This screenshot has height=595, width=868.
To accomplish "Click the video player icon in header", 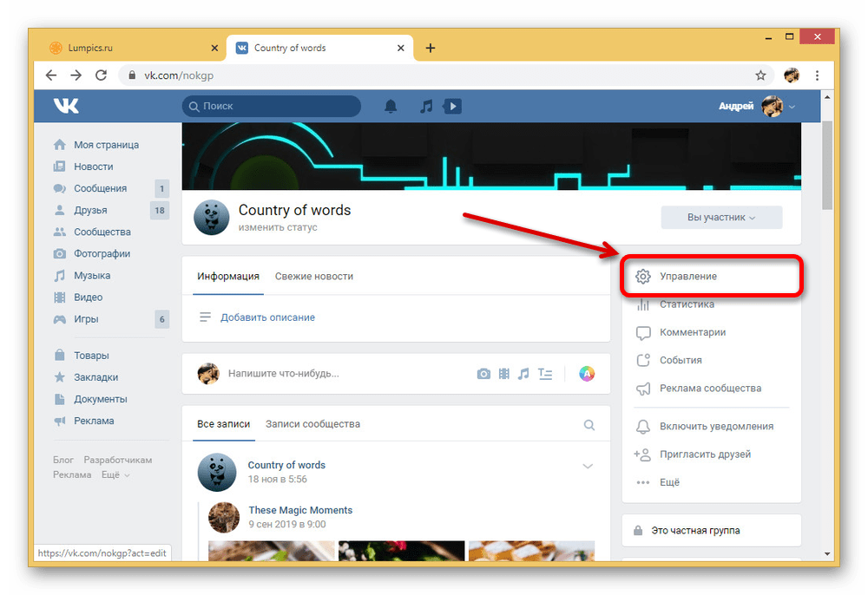I will point(451,107).
